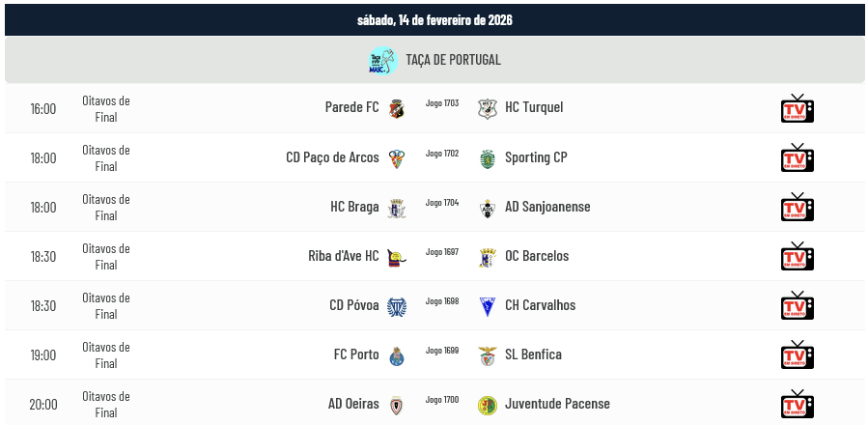
Task: Click the Juventude Pacense team logo
Action: tap(487, 405)
